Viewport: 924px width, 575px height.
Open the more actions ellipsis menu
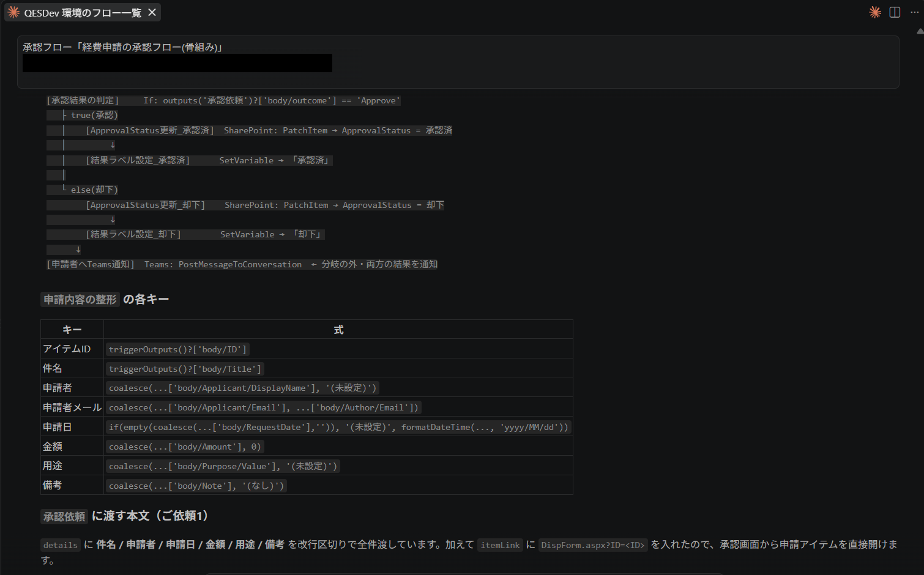tap(914, 12)
